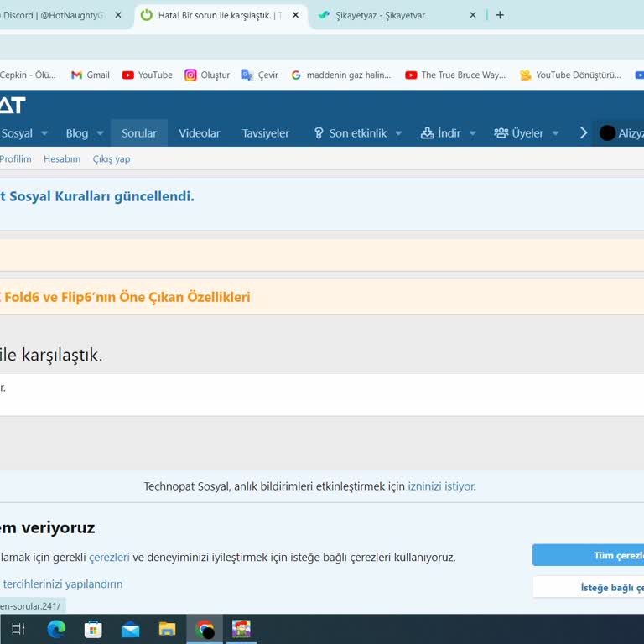The height and width of the screenshot is (644, 644).
Task: Open Task View in the taskbar
Action: click(x=18, y=629)
